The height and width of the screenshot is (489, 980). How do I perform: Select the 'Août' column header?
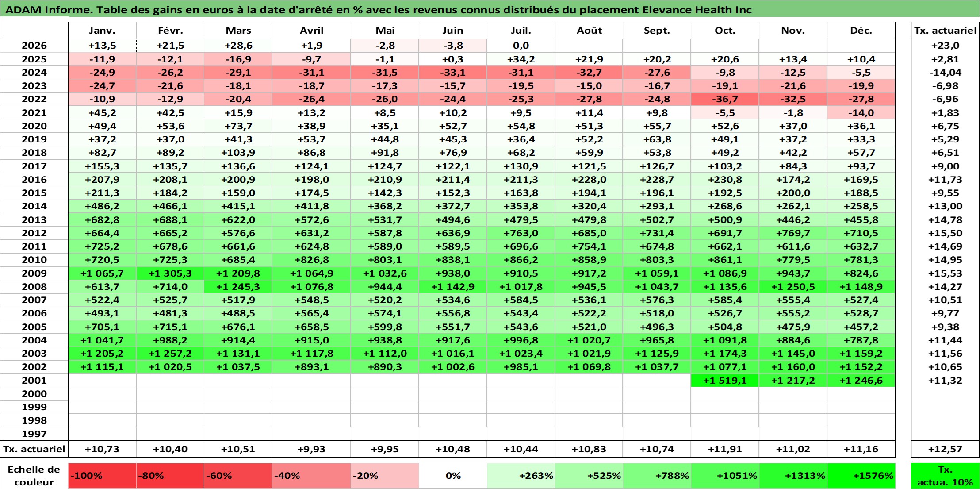589,31
